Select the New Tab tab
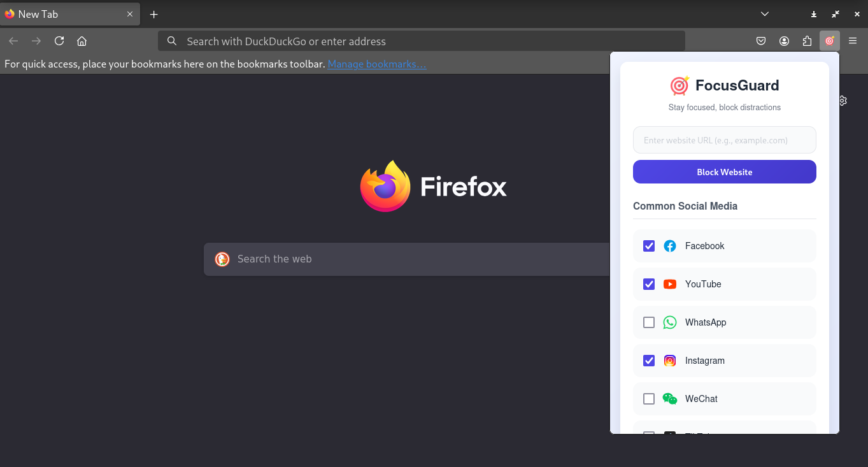This screenshot has width=868, height=467. click(x=69, y=14)
